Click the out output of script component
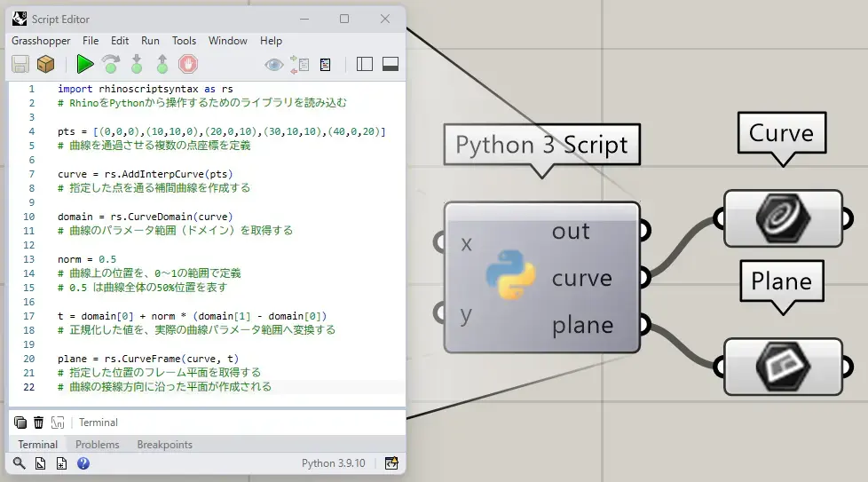The width and height of the screenshot is (868, 482). (x=571, y=232)
